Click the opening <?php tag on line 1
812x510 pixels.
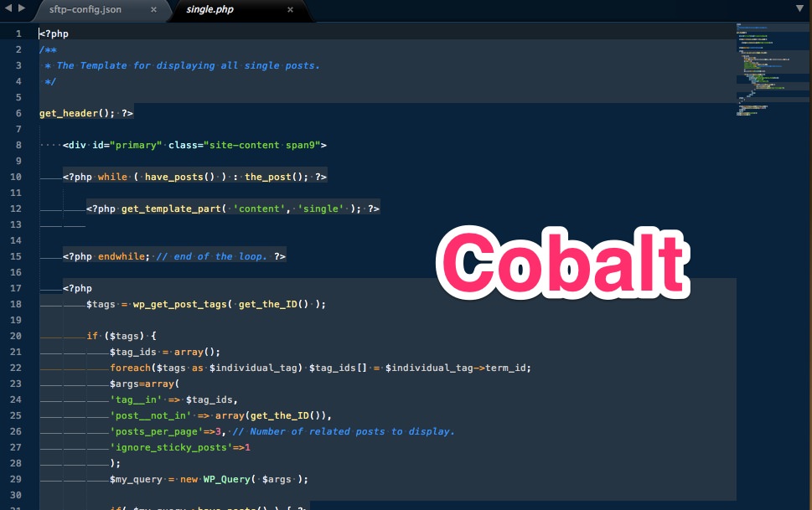54,33
